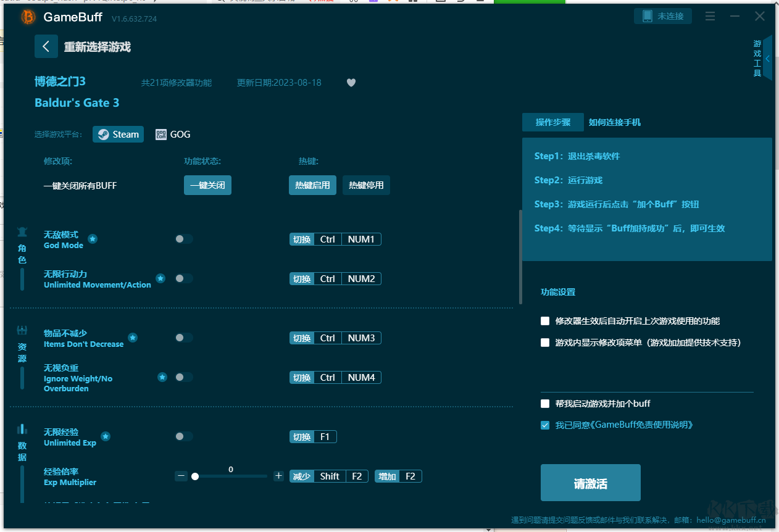Screen dimensions: 779x532
Task: Click the GOG logo icon
Action: coord(161,135)
